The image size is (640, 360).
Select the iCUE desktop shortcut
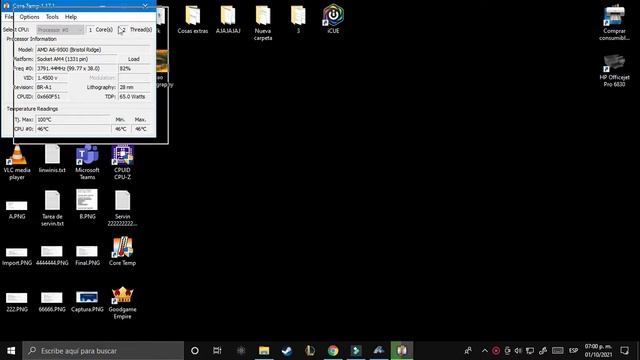[333, 20]
